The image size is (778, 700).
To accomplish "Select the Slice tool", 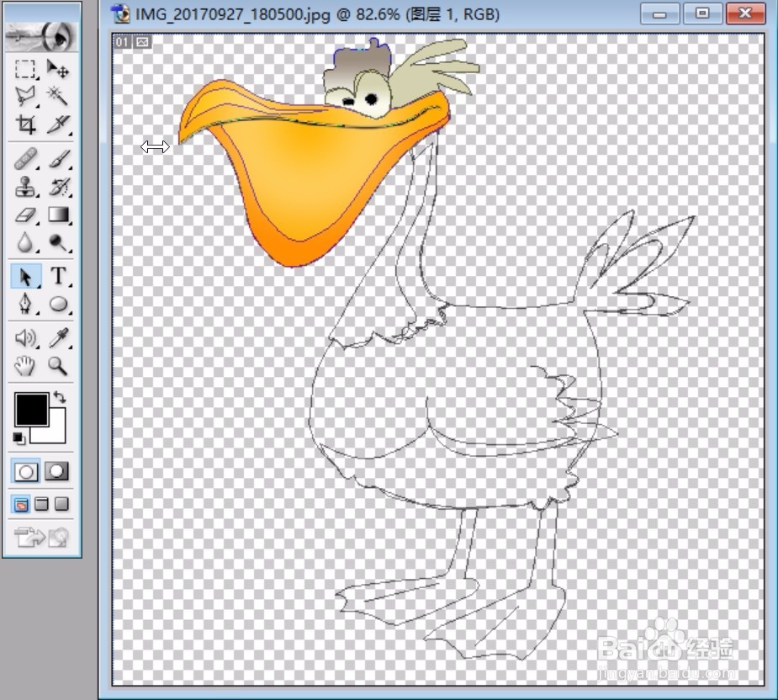I will [57, 125].
